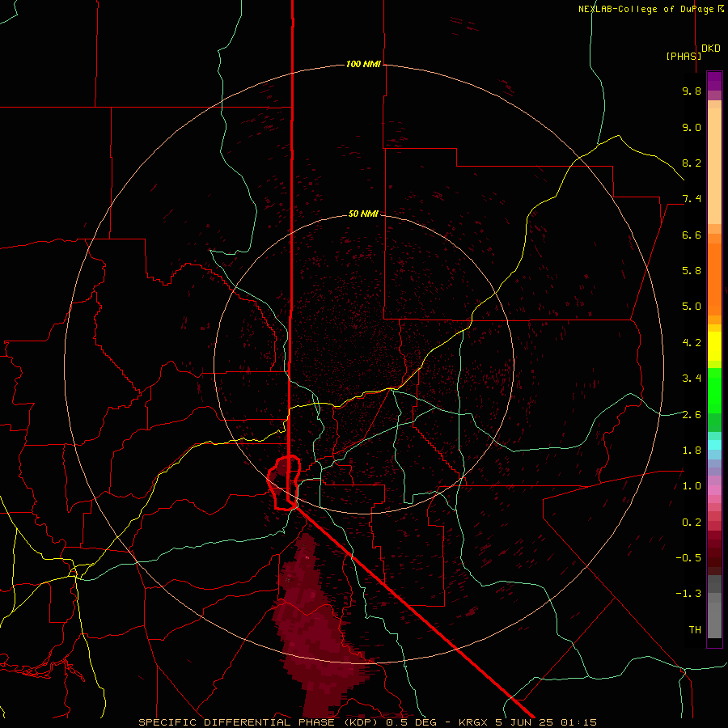The image size is (728, 728).
Task: Click the 9.0 legend value
Action: [692, 127]
